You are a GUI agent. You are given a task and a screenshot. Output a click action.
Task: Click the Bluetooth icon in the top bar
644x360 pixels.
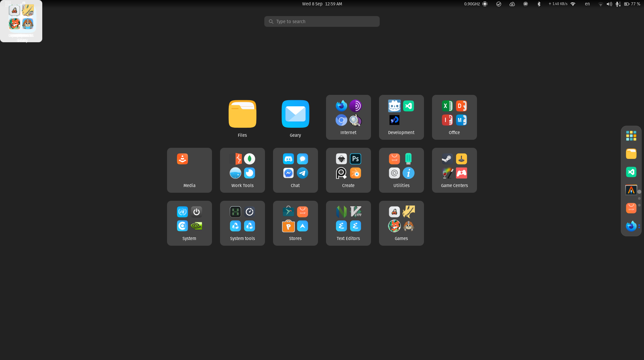tap(539, 4)
